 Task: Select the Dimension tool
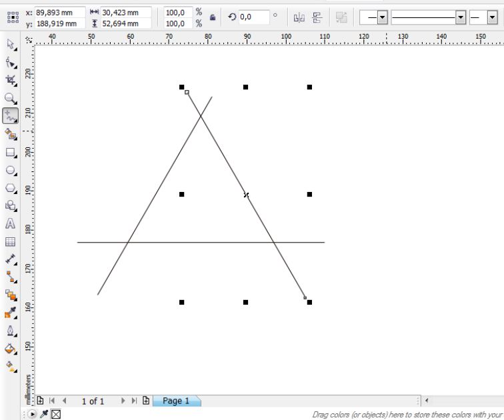(11, 259)
